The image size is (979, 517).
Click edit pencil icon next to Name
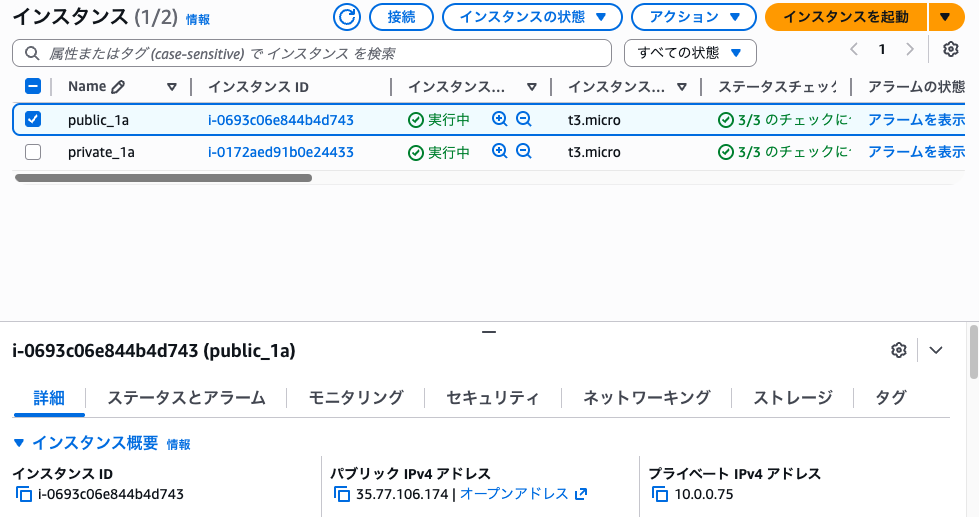[x=118, y=87]
